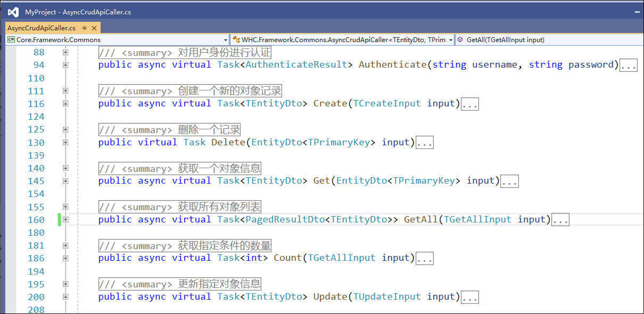Expand the summary comment at line 111
The image size is (644, 314).
pos(65,91)
